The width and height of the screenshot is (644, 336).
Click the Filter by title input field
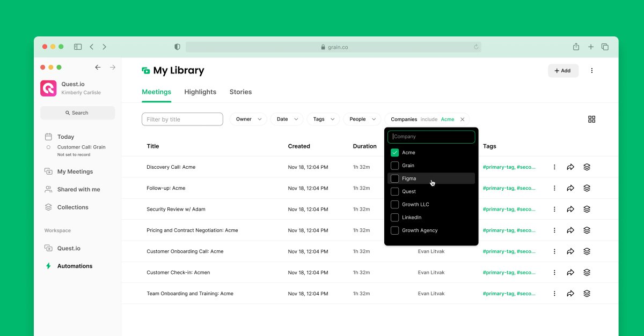coord(182,119)
